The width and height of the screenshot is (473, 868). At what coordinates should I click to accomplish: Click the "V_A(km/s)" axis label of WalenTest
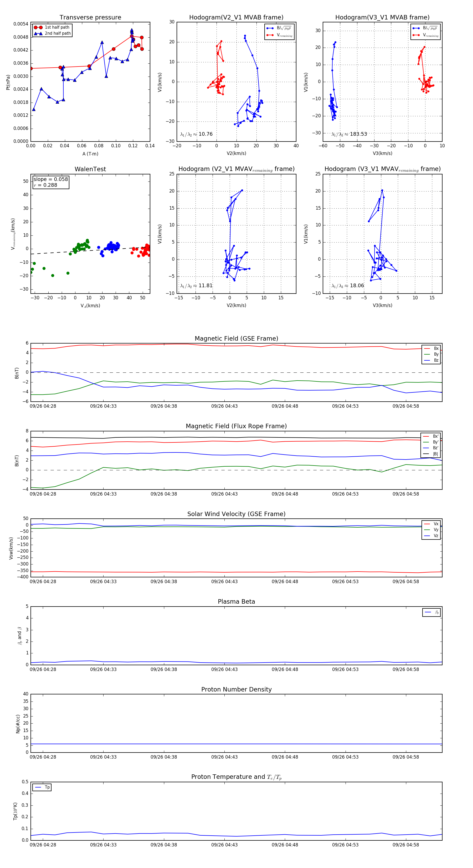90,306
